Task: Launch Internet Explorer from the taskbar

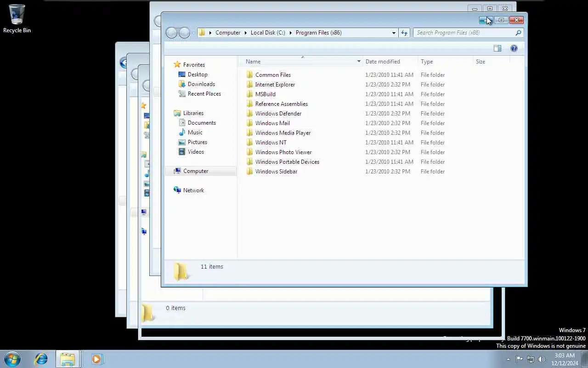Action: tap(41, 359)
